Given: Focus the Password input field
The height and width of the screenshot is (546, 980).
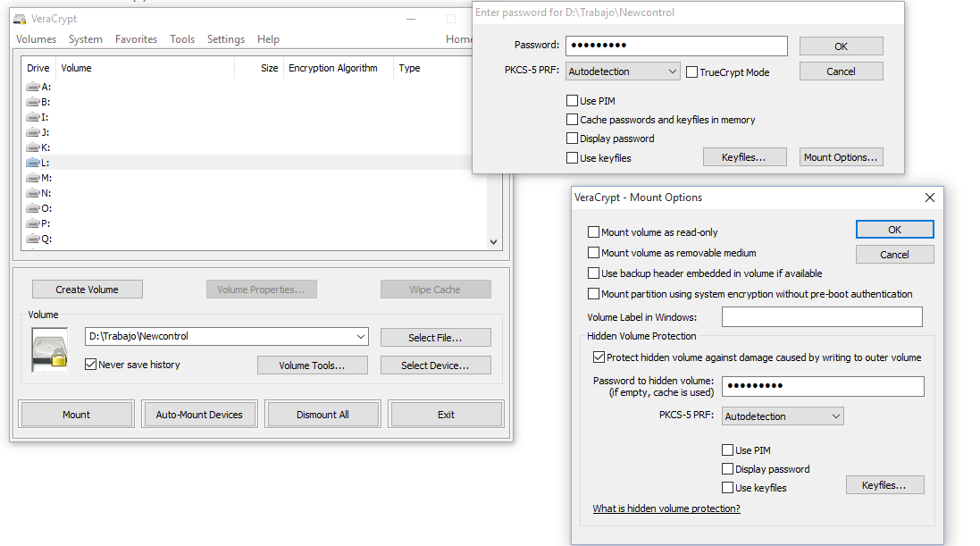Looking at the screenshot, I should pos(676,46).
